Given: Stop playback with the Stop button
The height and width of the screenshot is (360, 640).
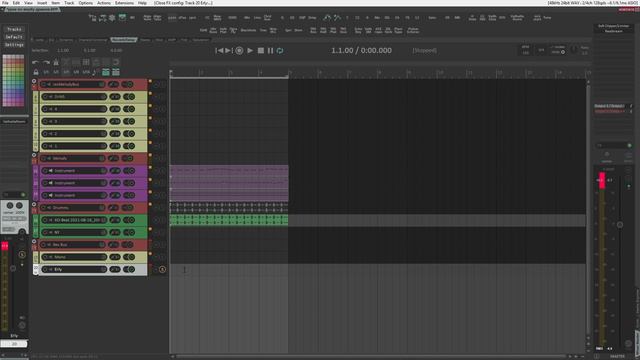Looking at the screenshot, I should point(260,51).
